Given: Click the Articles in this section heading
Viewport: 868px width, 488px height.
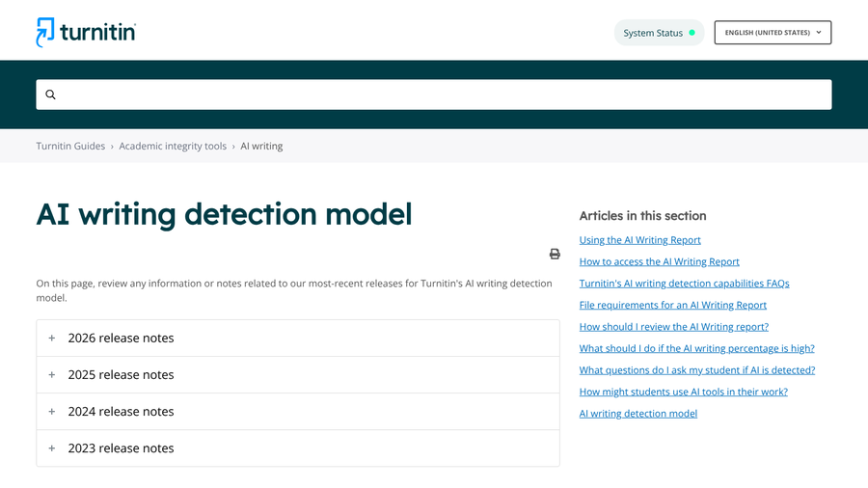Looking at the screenshot, I should pyautogui.click(x=642, y=216).
